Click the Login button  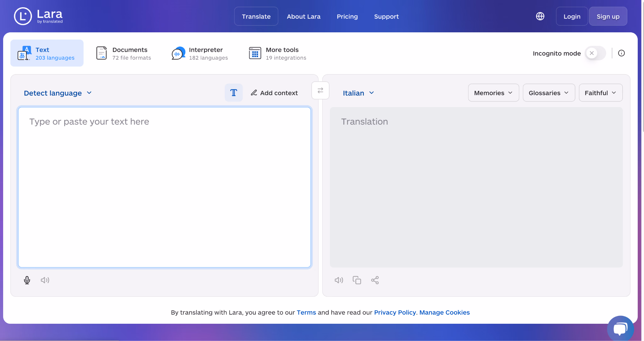tap(572, 16)
